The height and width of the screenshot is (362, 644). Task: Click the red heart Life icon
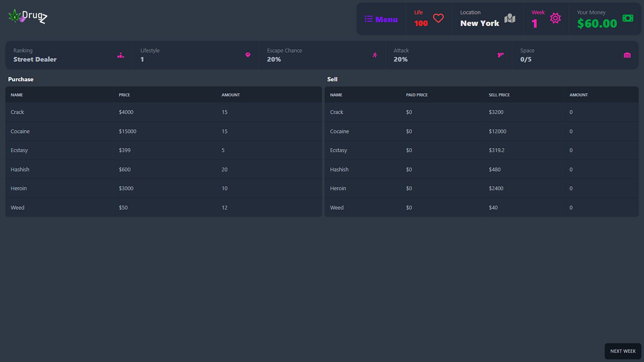point(438,18)
